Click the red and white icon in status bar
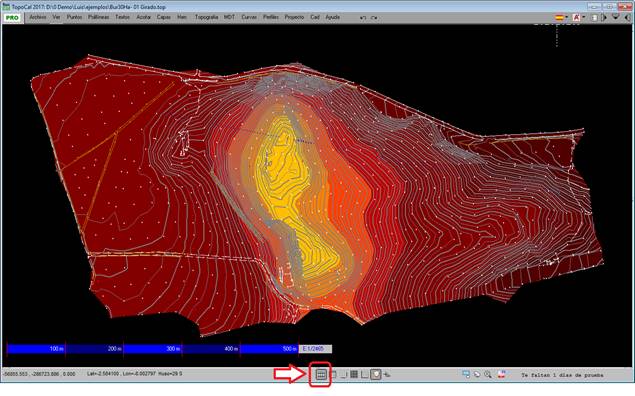 501,375
